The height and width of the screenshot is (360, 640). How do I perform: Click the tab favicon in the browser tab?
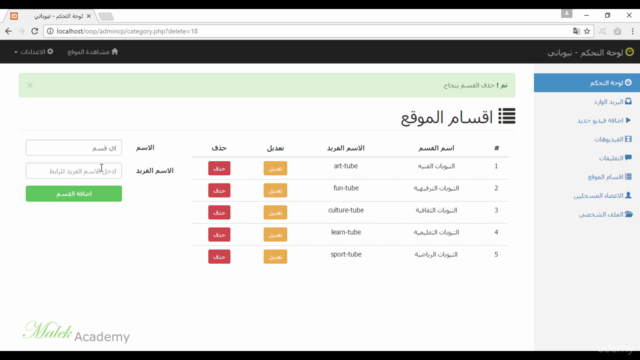(14, 16)
